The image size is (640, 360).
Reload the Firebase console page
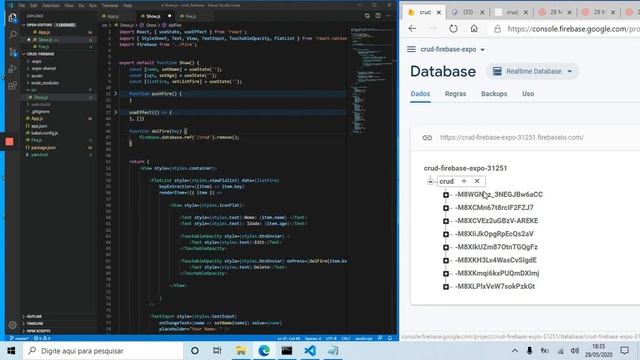point(453,29)
